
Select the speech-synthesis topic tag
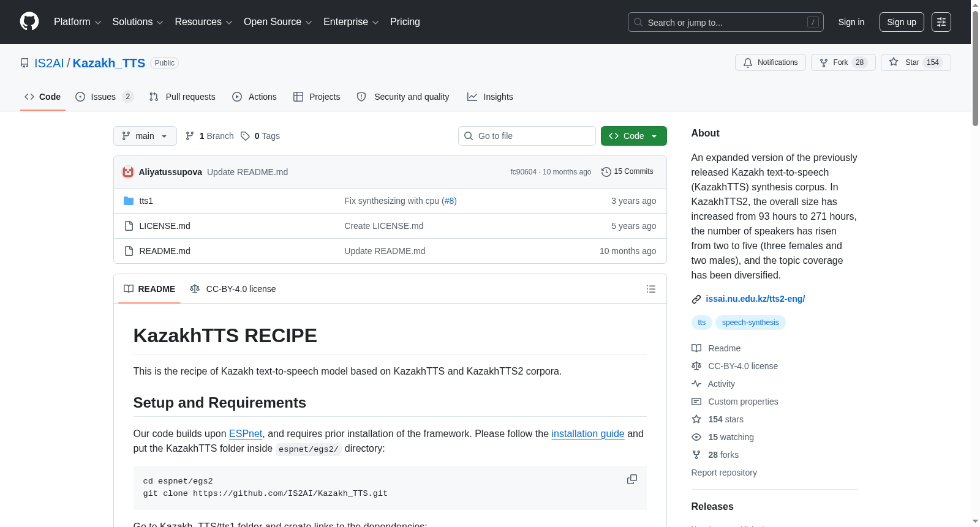[750, 323]
